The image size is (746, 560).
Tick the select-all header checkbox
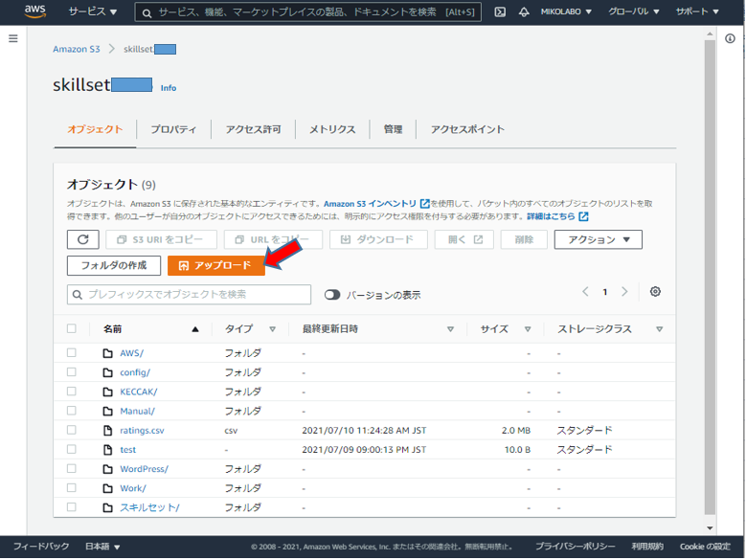pyautogui.click(x=72, y=328)
